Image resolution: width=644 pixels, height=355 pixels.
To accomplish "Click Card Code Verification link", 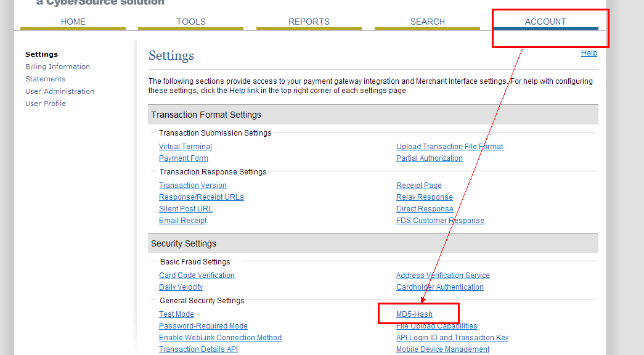I will click(x=197, y=275).
